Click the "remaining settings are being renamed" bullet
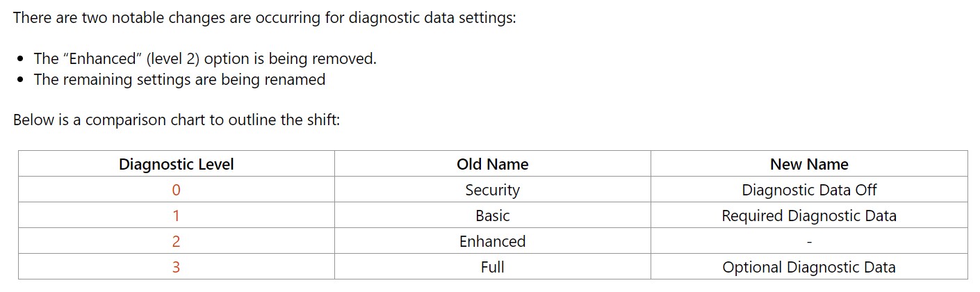The height and width of the screenshot is (292, 980). coord(179,79)
